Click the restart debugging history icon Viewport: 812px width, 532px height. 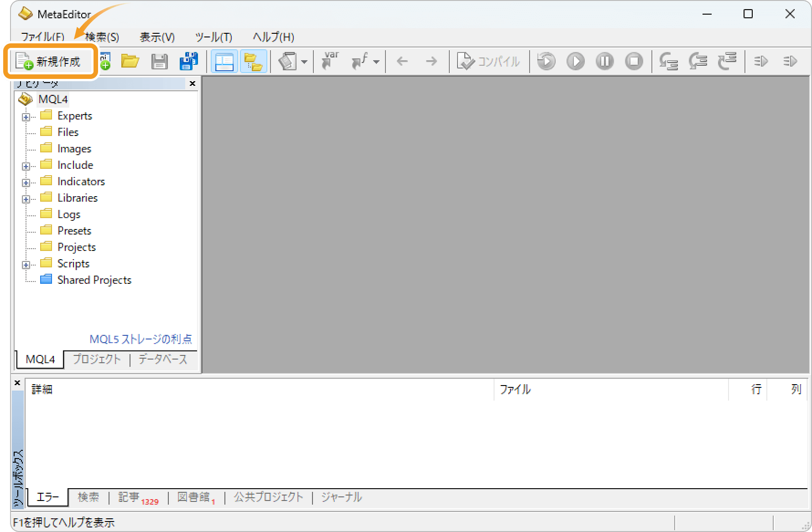(546, 61)
